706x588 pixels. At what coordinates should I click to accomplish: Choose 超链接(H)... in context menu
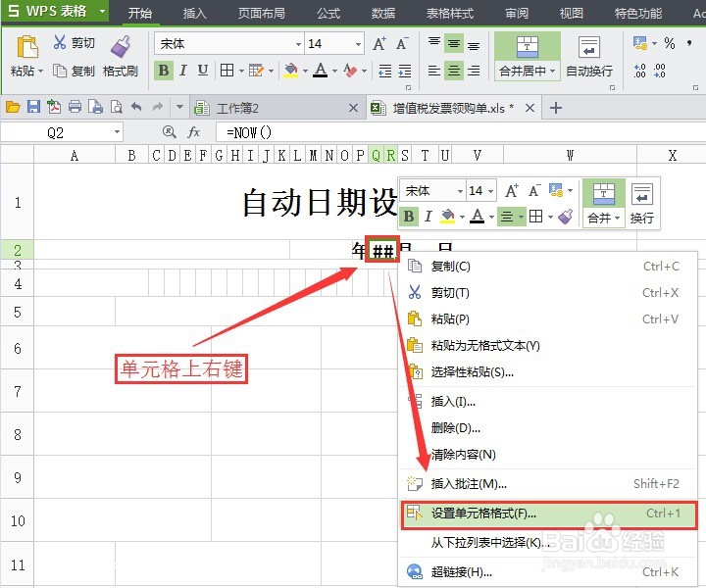tap(547, 571)
